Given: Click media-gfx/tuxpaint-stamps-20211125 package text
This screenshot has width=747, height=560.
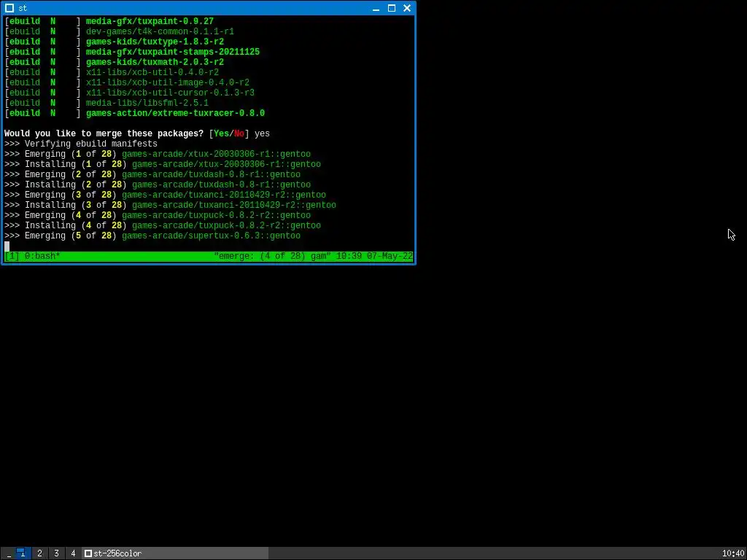Looking at the screenshot, I should coord(172,52).
